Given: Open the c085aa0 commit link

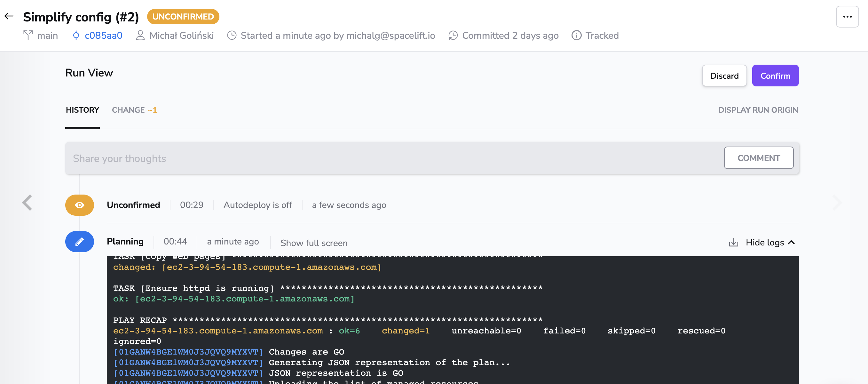Looking at the screenshot, I should pos(103,35).
